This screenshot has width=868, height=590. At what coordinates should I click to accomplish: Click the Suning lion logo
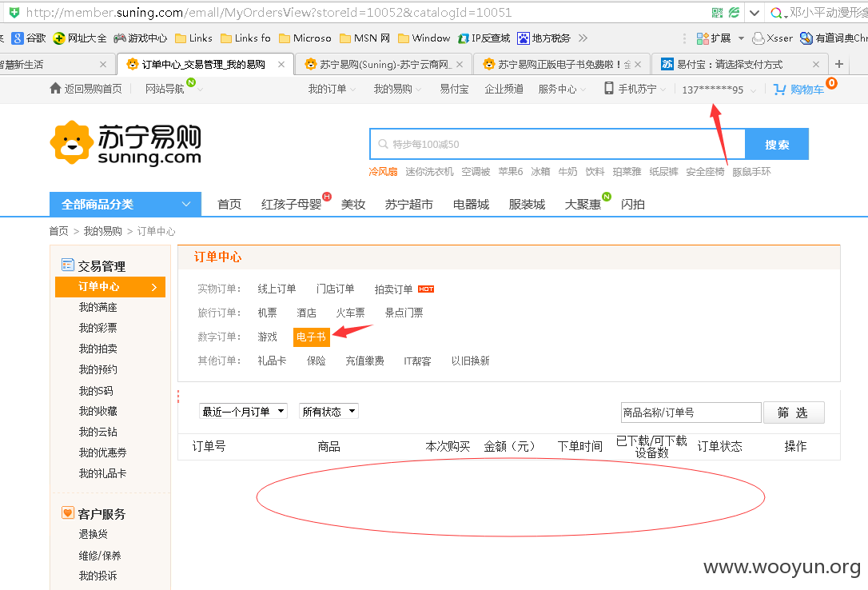coord(71,143)
